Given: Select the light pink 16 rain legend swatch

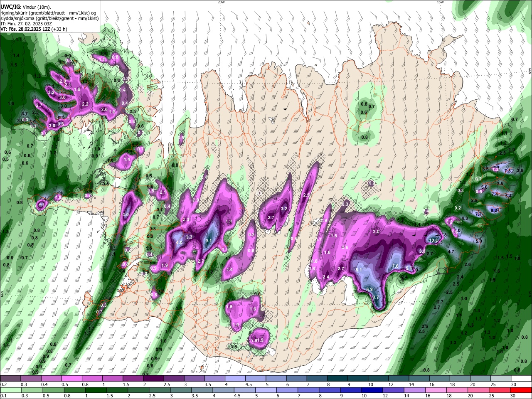Looking at the screenshot, I should coord(436,390).
